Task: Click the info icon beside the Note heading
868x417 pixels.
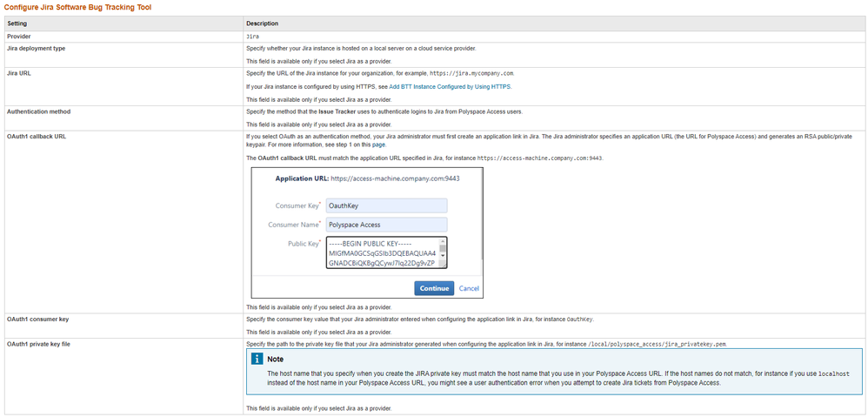Action: (257, 359)
